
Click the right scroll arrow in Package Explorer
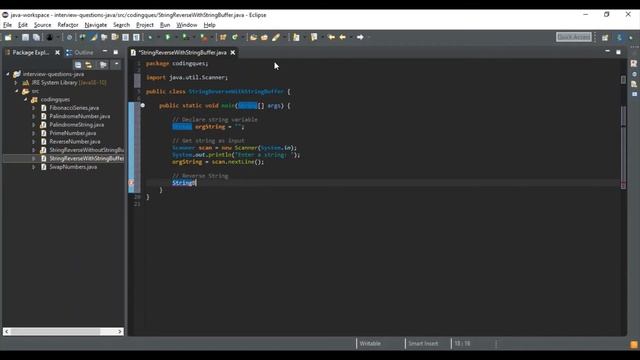click(120, 331)
